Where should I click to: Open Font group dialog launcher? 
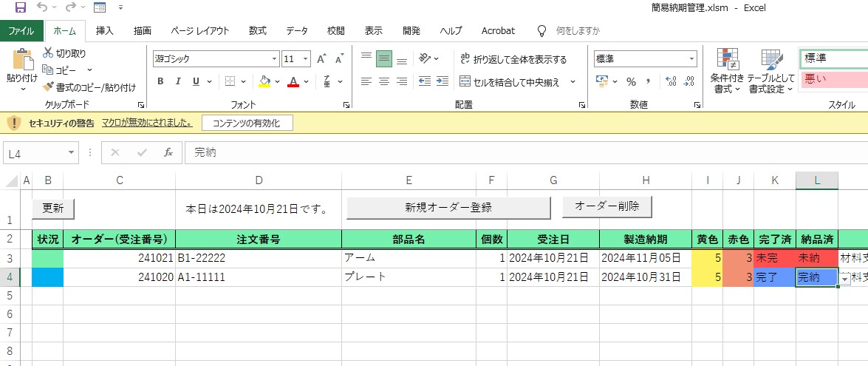click(346, 105)
